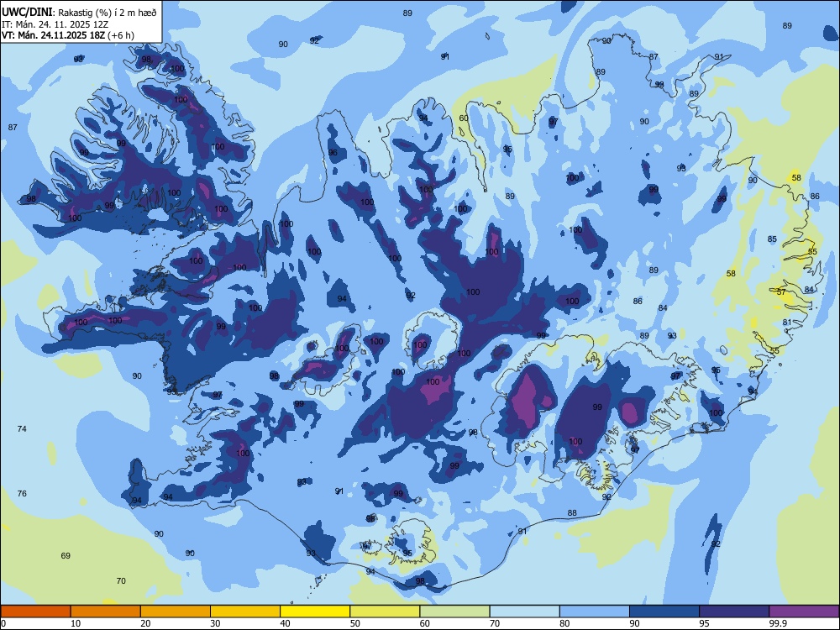840x630 pixels.
Task: Click the pale blue 70–80 legend swatch
Action: (524, 612)
